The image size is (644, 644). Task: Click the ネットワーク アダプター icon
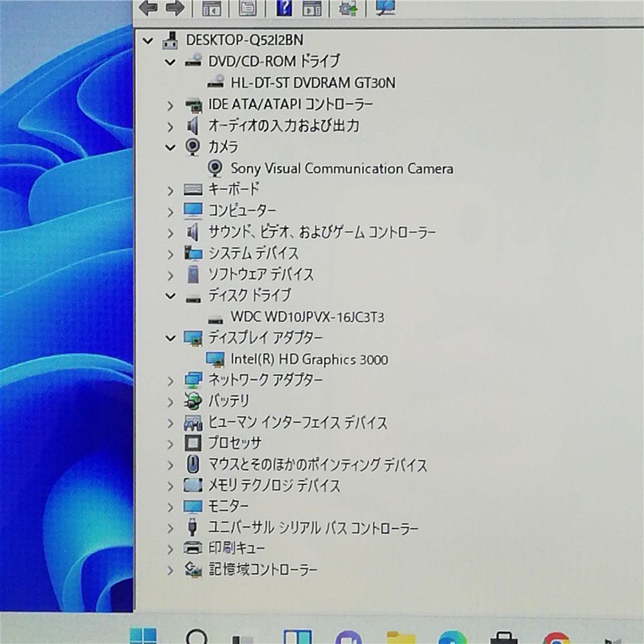click(193, 381)
